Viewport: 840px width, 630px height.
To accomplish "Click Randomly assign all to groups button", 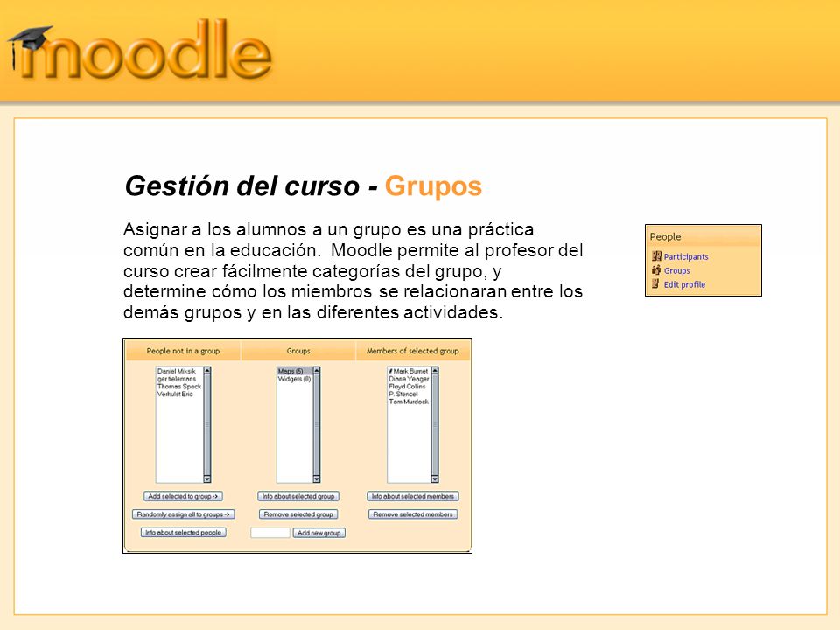I will click(183, 514).
